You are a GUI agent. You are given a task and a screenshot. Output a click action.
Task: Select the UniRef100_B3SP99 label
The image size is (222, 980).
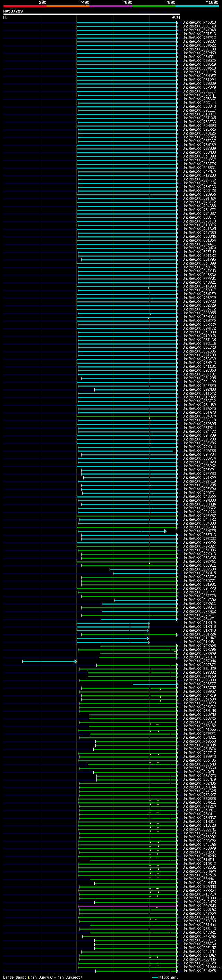199,527
